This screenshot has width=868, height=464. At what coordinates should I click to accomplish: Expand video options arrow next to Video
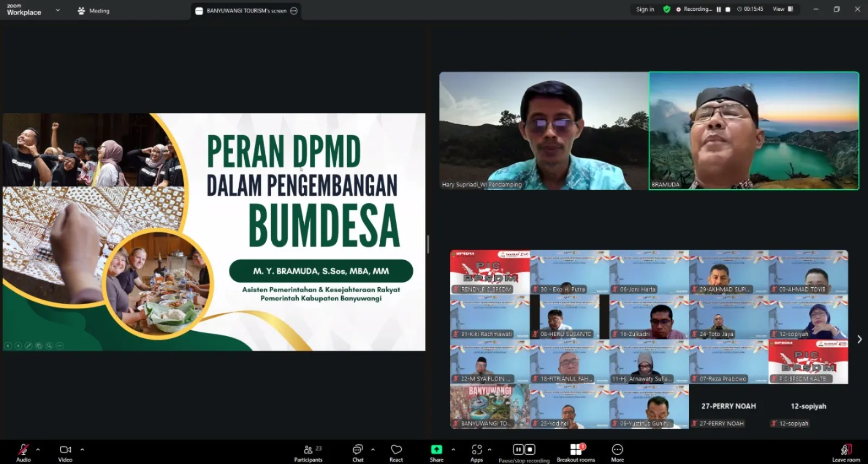click(82, 449)
